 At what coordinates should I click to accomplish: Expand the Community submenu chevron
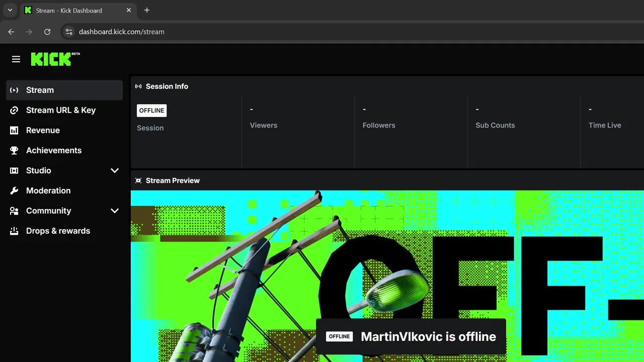coord(115,211)
